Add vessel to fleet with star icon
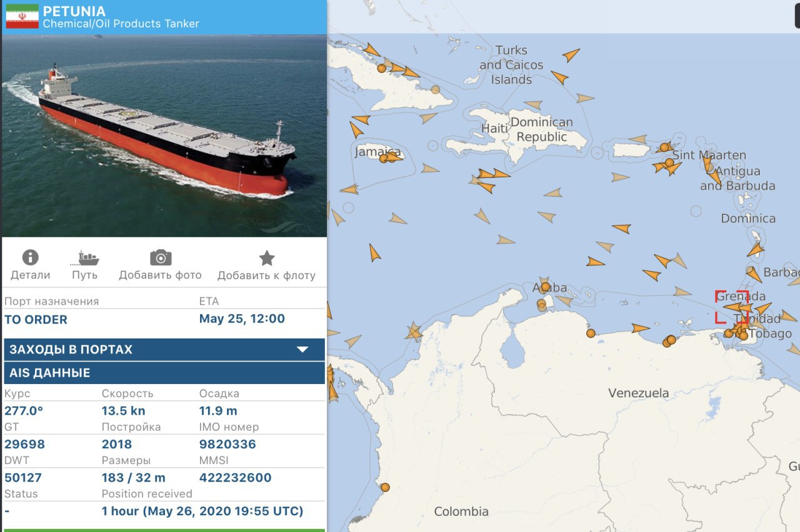 (x=267, y=257)
